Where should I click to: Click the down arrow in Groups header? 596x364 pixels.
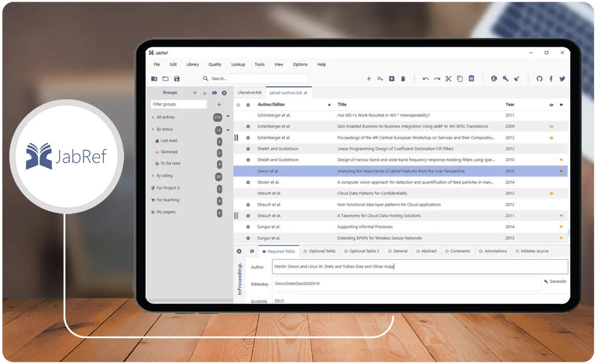[x=205, y=93]
